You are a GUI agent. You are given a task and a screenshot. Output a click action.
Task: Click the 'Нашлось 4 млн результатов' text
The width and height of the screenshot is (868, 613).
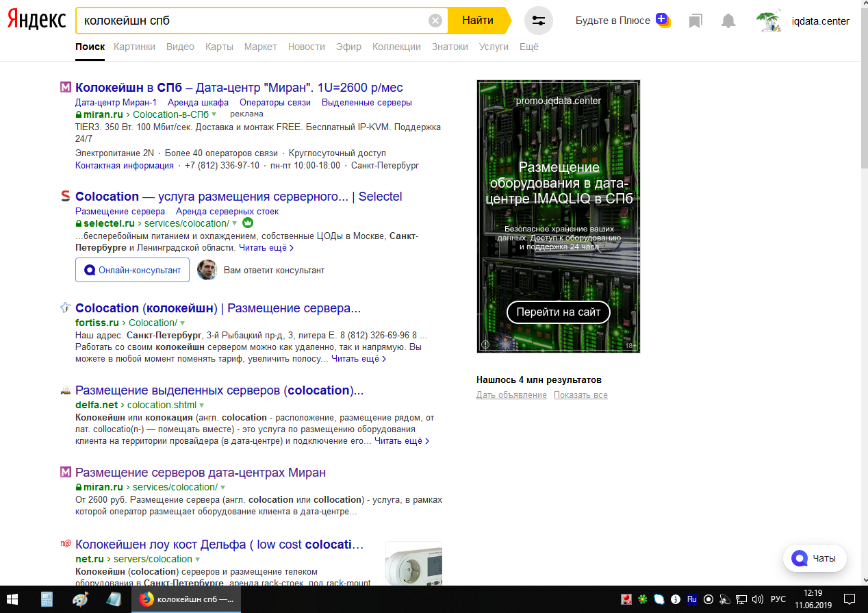[539, 380]
